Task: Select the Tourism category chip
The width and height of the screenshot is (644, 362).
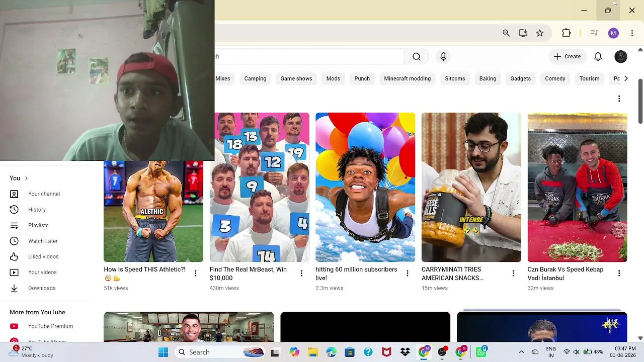Action: click(x=590, y=78)
